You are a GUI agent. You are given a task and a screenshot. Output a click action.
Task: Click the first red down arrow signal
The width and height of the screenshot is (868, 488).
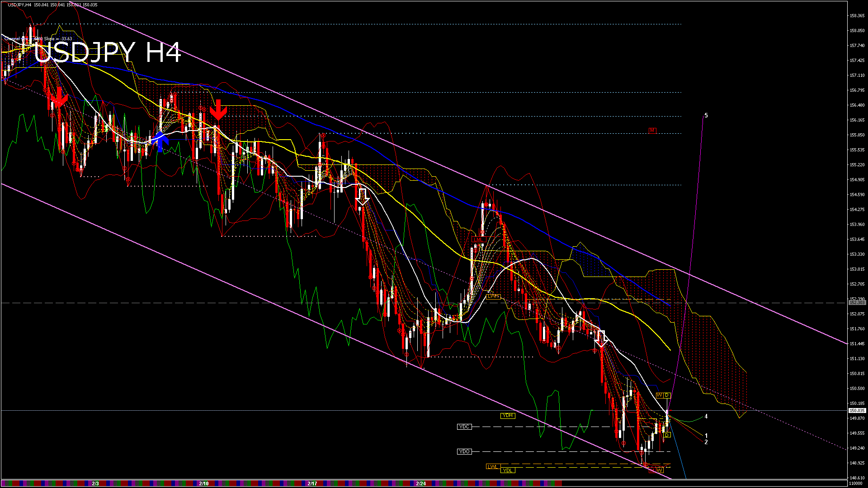click(59, 98)
